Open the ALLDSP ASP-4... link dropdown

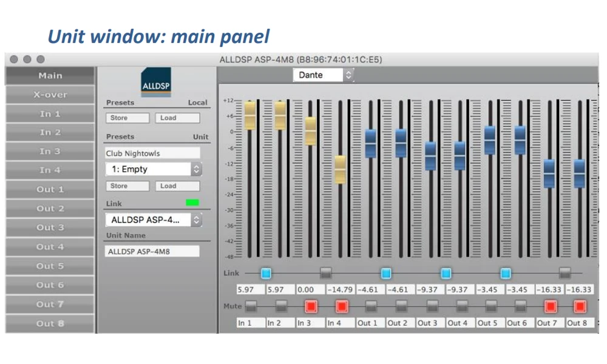point(154,220)
